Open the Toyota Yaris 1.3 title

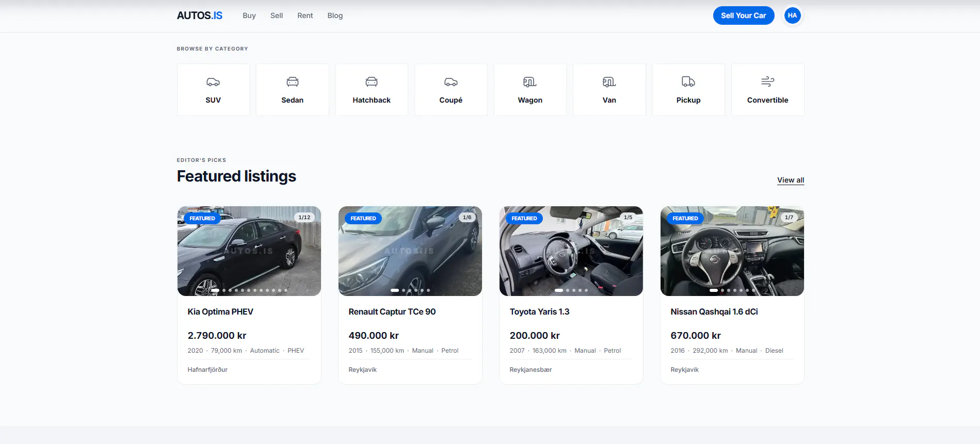pyautogui.click(x=540, y=311)
